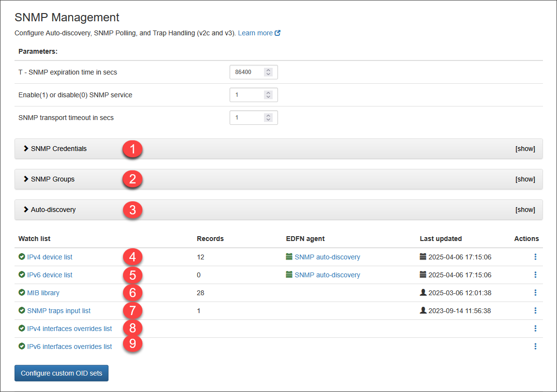The height and width of the screenshot is (392, 557).
Task: Click green check icon next to MIB library
Action: 22,293
